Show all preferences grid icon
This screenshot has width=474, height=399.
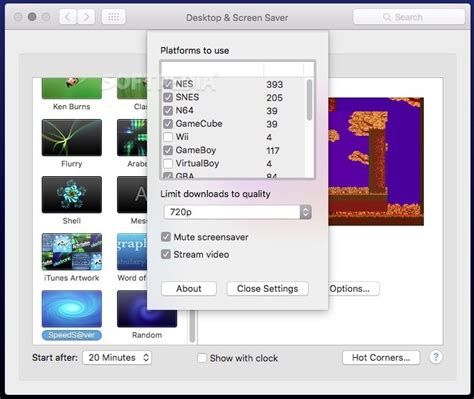click(x=113, y=17)
